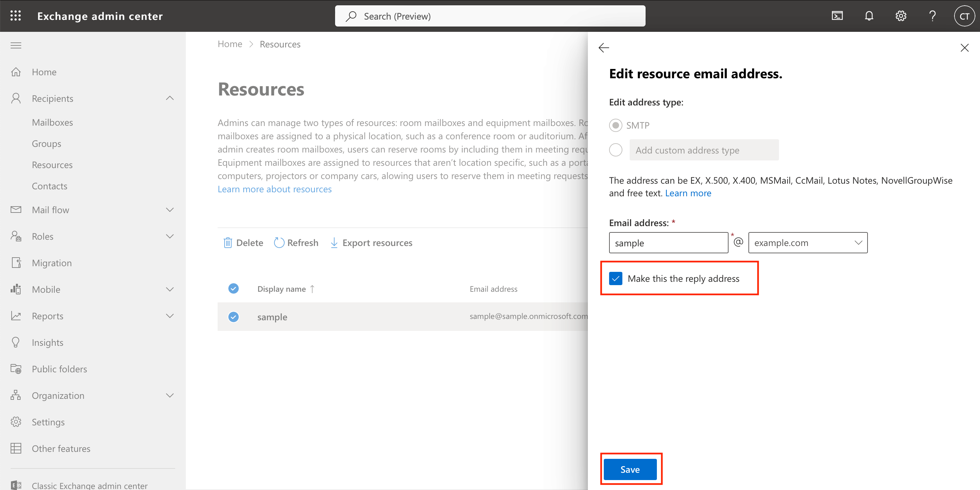Open the Microsoft app launcher
The image size is (980, 490).
click(16, 16)
